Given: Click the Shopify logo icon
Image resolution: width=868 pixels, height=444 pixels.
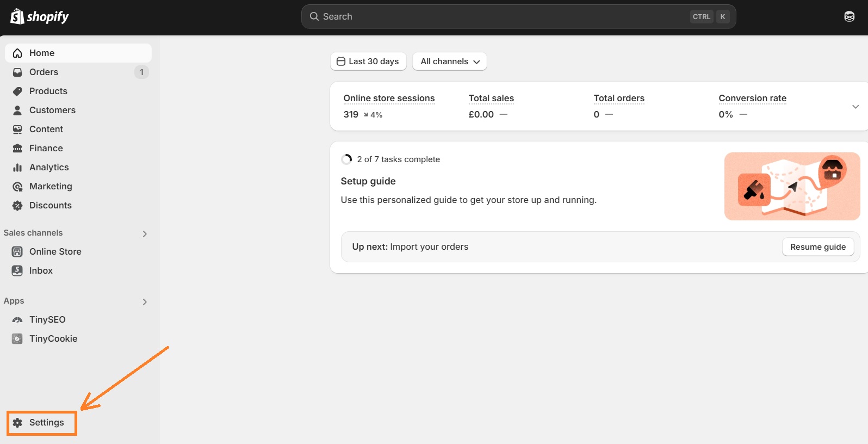Looking at the screenshot, I should [18, 16].
